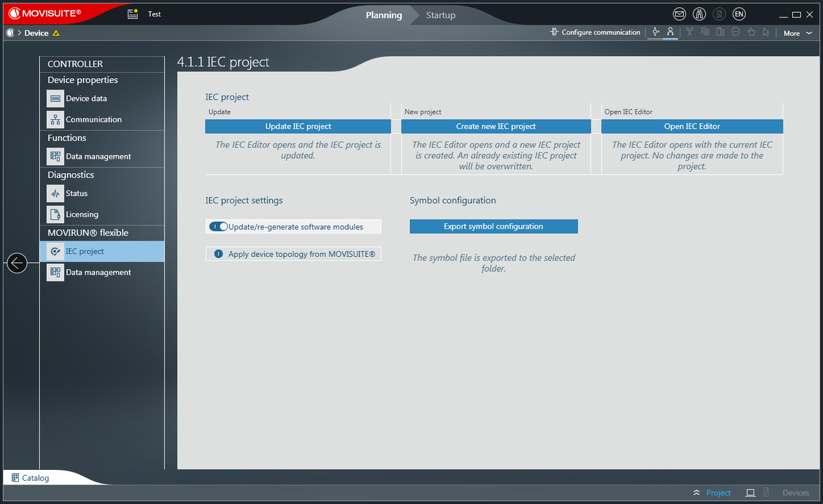Click the yellow warning triangle next to Device
The image size is (823, 504).
pos(56,33)
